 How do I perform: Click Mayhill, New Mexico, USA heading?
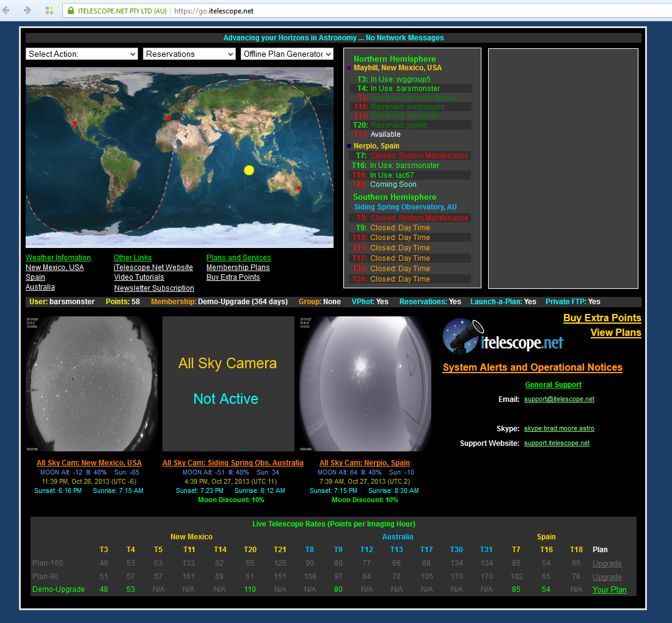point(397,68)
